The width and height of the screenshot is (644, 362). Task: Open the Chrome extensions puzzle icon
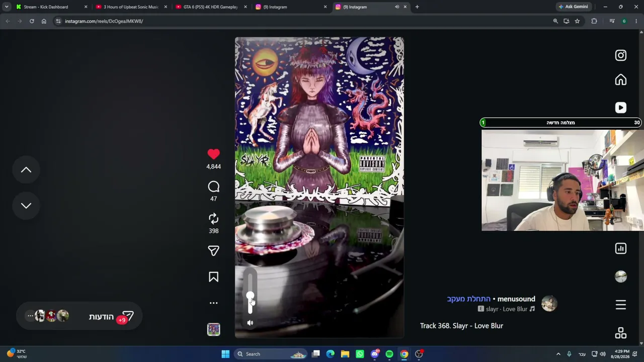tap(594, 21)
